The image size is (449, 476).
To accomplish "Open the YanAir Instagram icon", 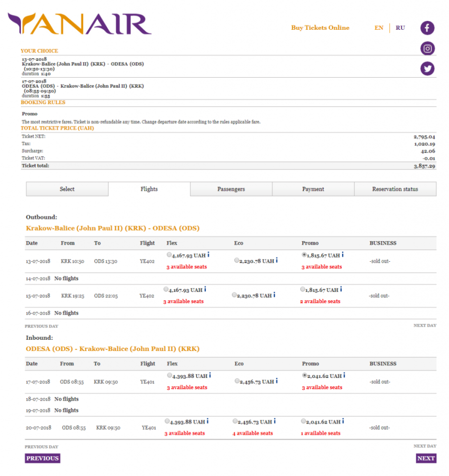I will [x=427, y=48].
